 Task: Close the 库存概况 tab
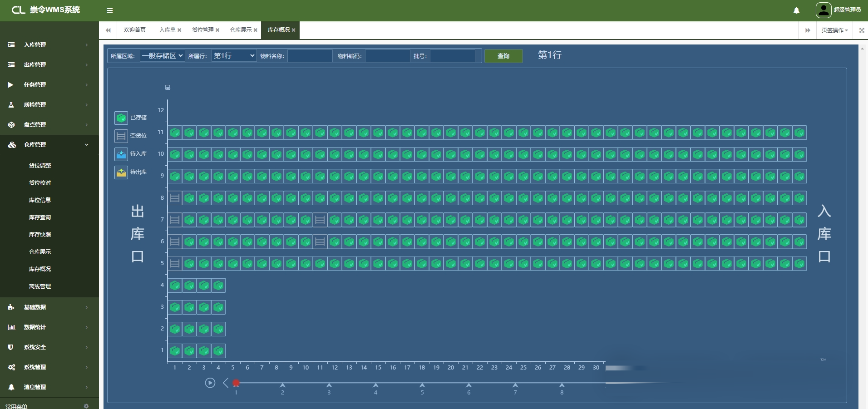pyautogui.click(x=294, y=30)
